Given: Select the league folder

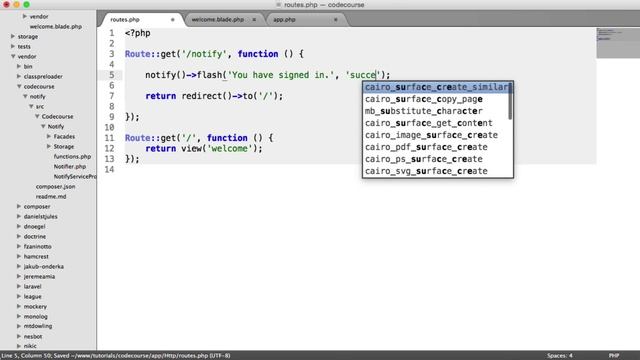Looking at the screenshot, I should pyautogui.click(x=33, y=296).
